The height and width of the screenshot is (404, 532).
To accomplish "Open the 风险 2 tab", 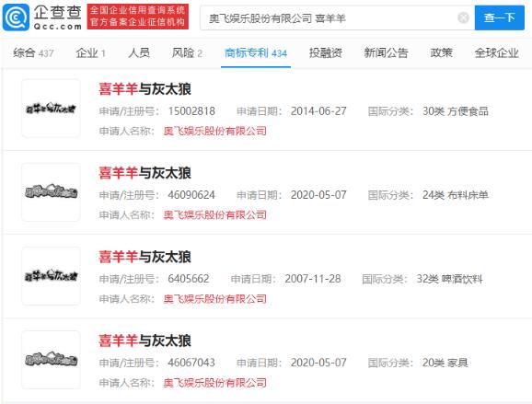I will [x=187, y=53].
